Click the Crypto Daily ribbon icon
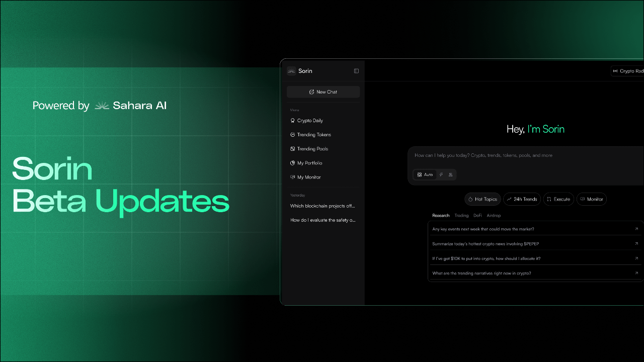644x362 pixels. 293,121
